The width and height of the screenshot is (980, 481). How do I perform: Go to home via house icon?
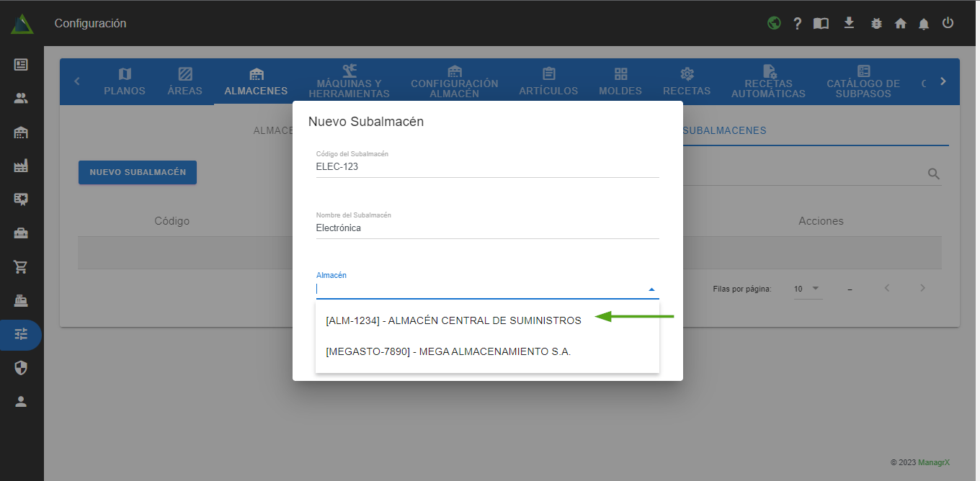tap(900, 23)
